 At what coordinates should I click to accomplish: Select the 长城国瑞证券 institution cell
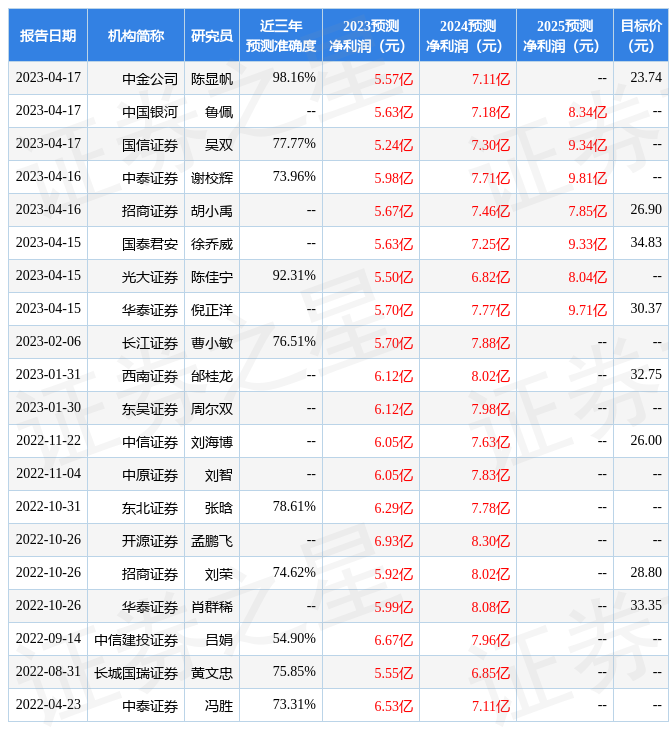click(x=136, y=674)
